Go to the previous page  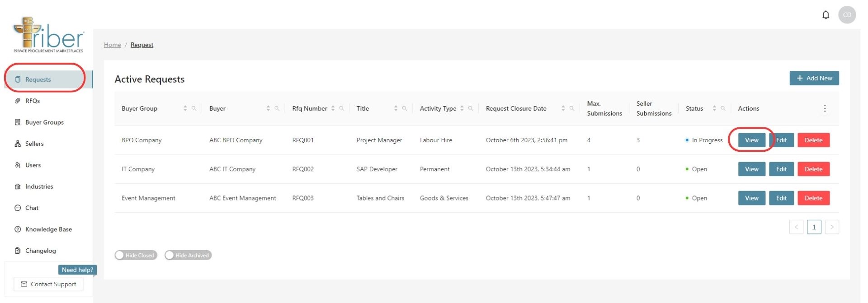click(796, 227)
